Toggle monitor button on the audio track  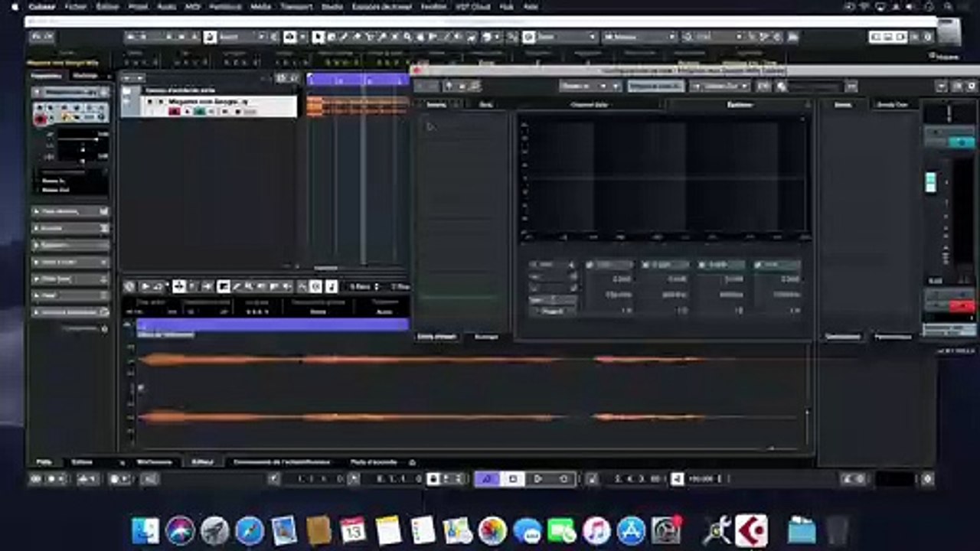pyautogui.click(x=188, y=112)
